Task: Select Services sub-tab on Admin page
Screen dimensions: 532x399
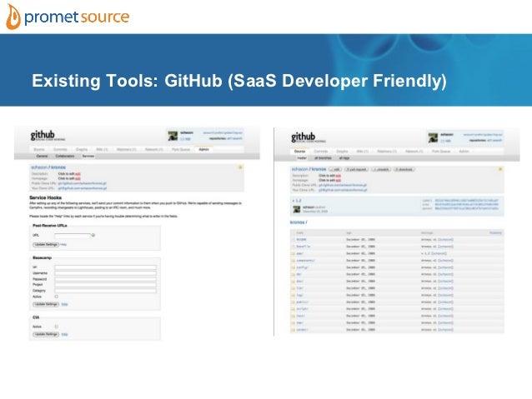Action: click(88, 157)
